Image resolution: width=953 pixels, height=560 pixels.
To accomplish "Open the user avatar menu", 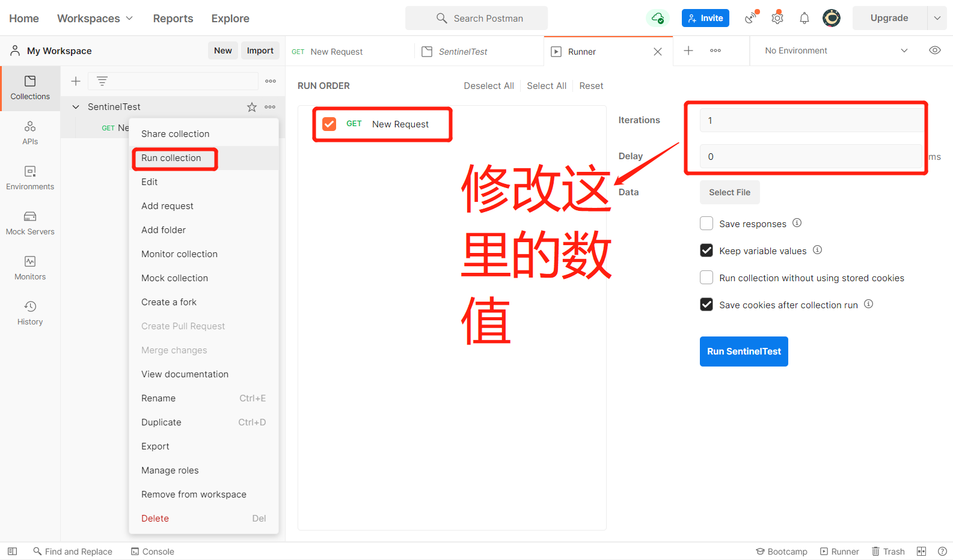I will pos(832,18).
